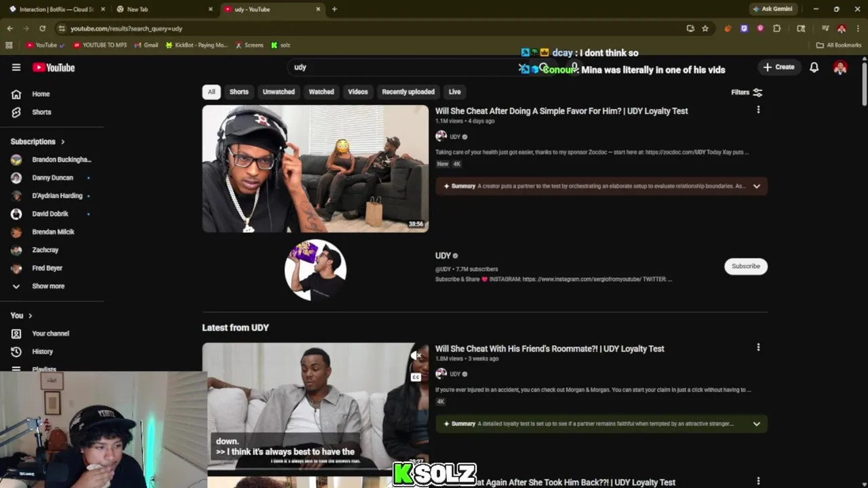This screenshot has width=868, height=488.
Task: Open the bookmarks bar apps grid icon
Action: pyautogui.click(x=9, y=45)
